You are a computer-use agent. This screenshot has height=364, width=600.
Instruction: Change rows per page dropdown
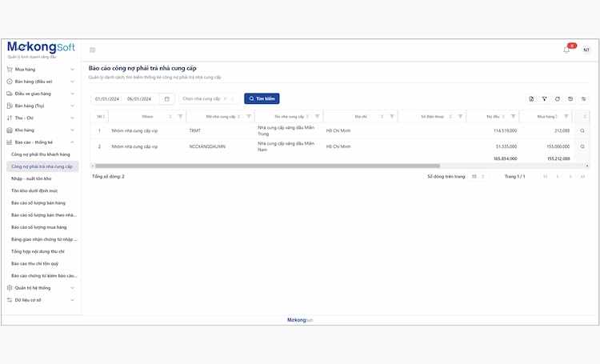[478, 176]
